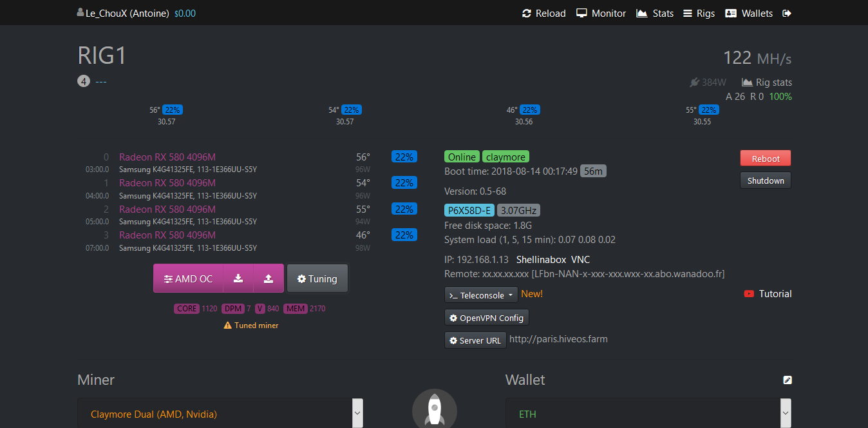Viewport: 868px width, 428px height.
Task: Click the logout icon in top navigation
Action: pos(786,13)
